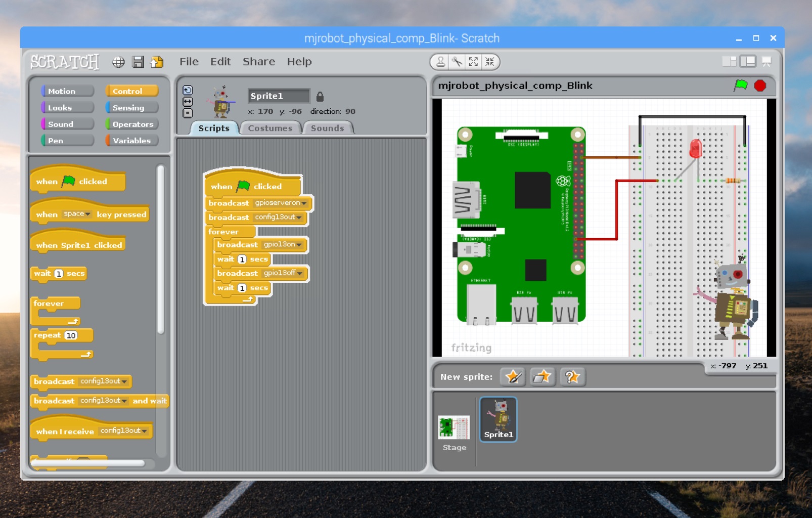The height and width of the screenshot is (518, 812).
Task: Open the language globe icon
Action: [118, 62]
